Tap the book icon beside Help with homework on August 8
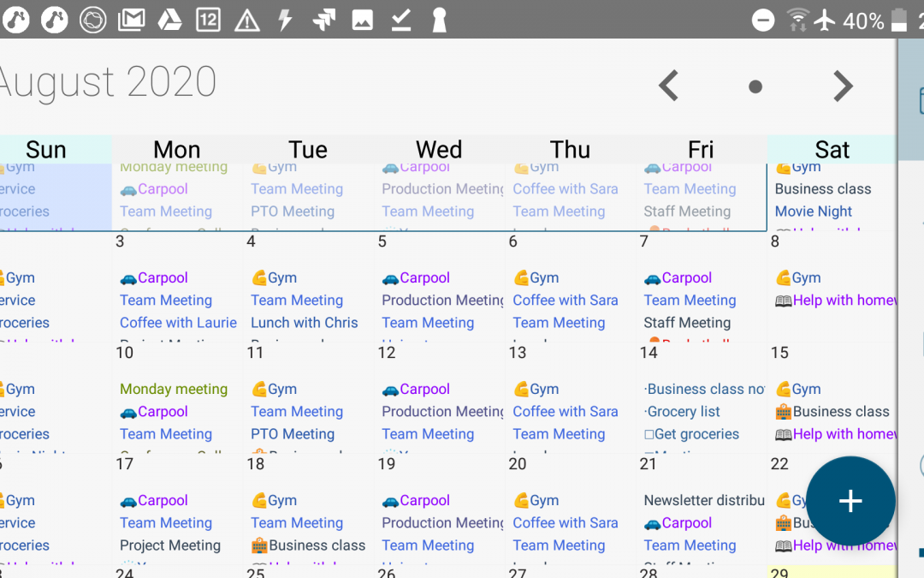Image resolution: width=924 pixels, height=578 pixels. click(x=782, y=301)
